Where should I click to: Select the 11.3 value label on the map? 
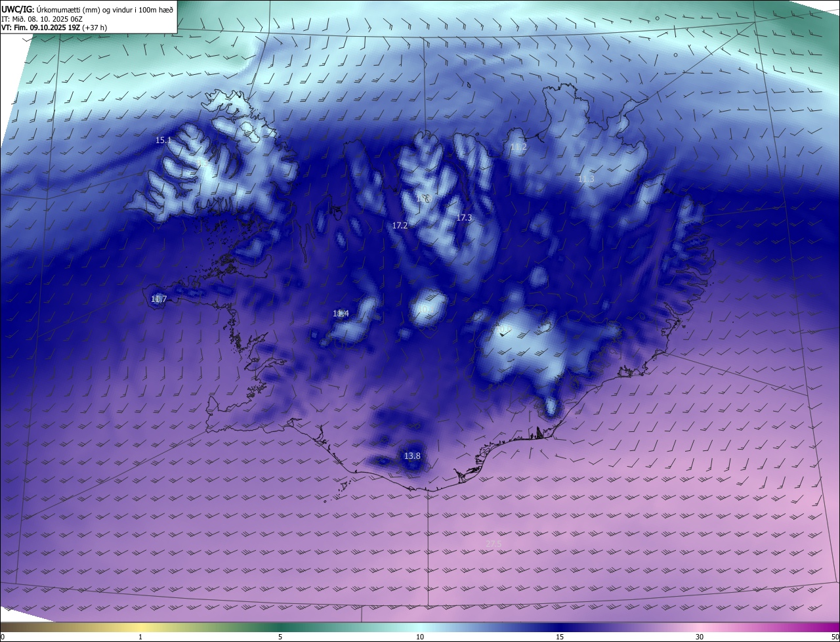[586, 179]
